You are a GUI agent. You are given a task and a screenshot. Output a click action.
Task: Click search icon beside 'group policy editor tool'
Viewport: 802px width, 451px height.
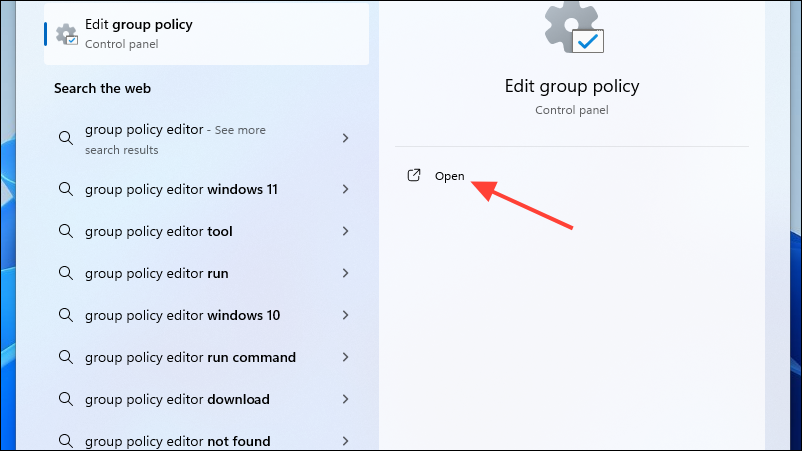66,231
